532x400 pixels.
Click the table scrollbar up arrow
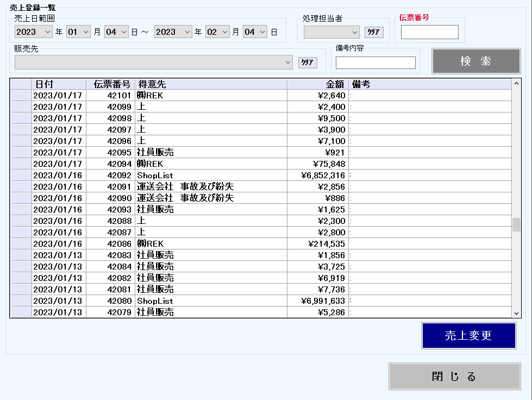click(516, 84)
